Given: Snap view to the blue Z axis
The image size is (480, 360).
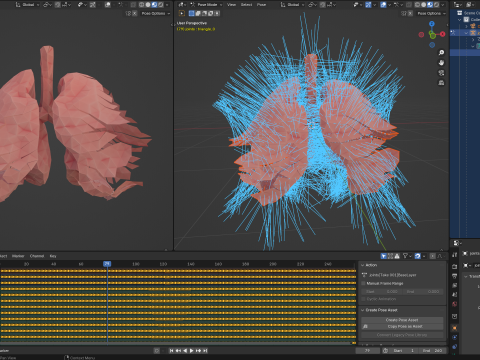Looking at the screenshot, I should click(x=432, y=24).
